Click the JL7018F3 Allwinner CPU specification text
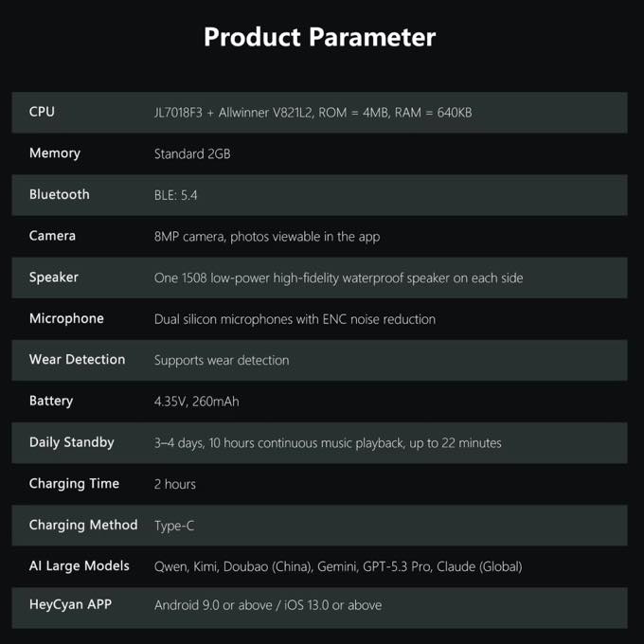The width and height of the screenshot is (644, 644). (x=313, y=113)
